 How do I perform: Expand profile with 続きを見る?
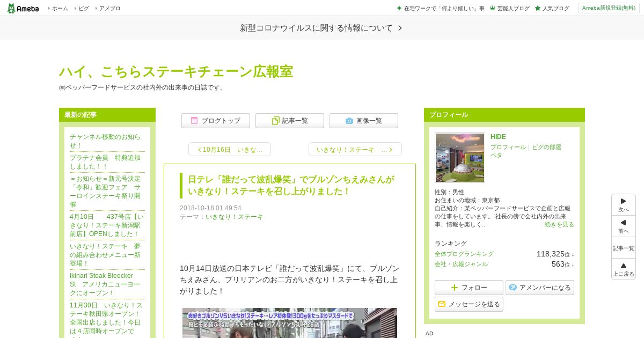pyautogui.click(x=559, y=224)
